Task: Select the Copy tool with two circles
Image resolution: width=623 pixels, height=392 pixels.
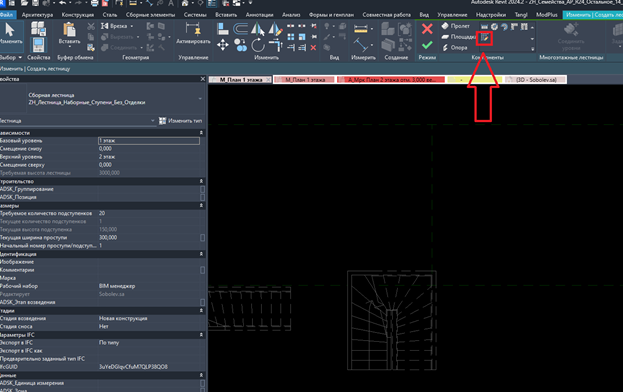Action: pos(240,45)
